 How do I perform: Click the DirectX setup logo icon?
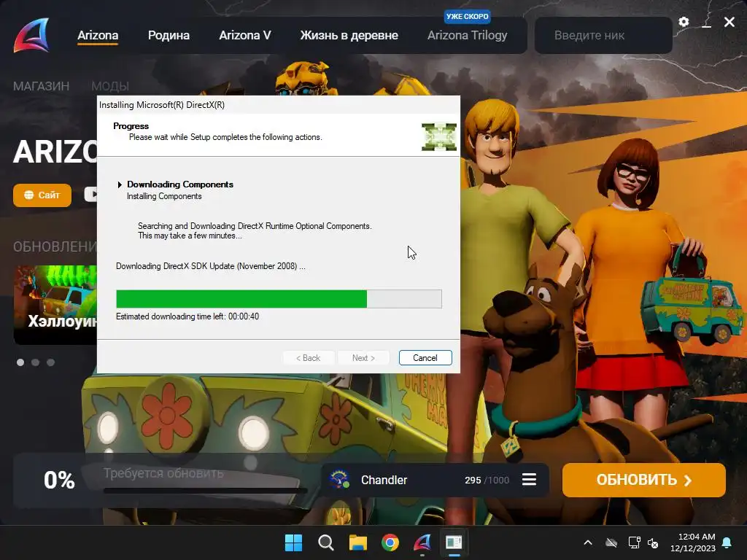tap(438, 136)
